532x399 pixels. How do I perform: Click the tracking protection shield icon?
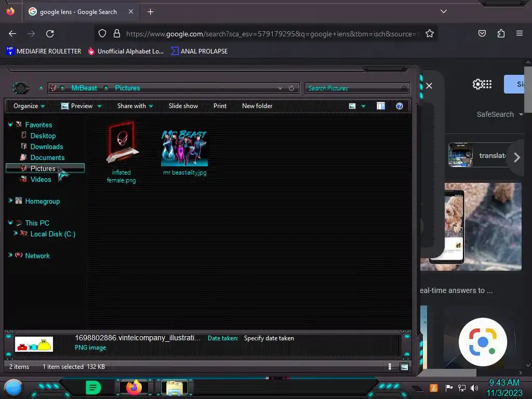102,33
